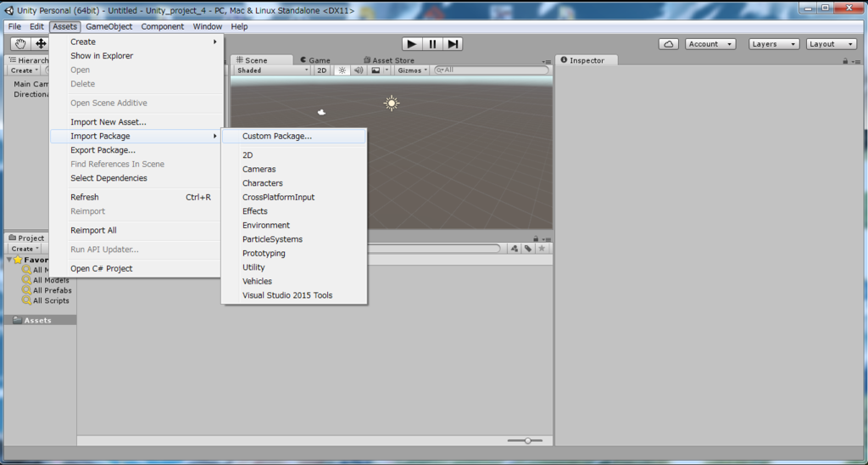Viewport: 868px width, 465px height.
Task: Open Hierarchy Create dropdown
Action: point(25,70)
